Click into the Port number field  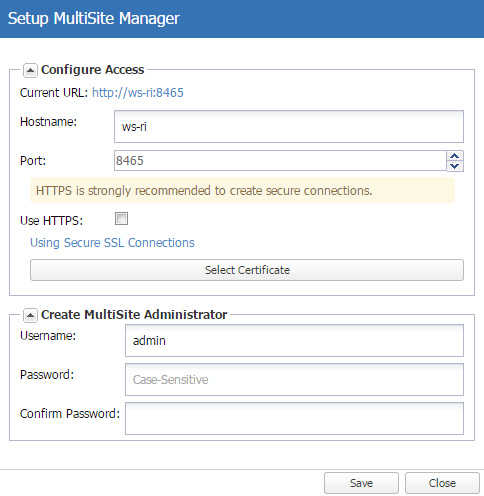coord(280,161)
